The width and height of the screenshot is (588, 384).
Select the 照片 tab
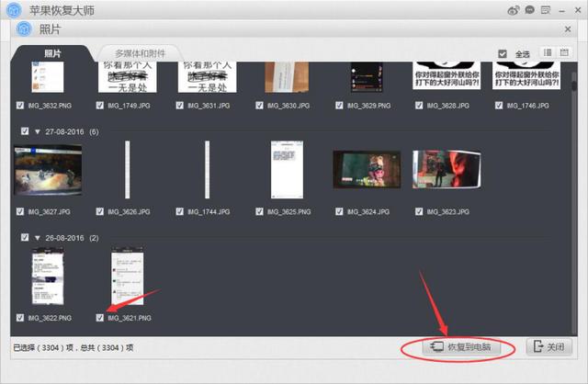[51, 53]
